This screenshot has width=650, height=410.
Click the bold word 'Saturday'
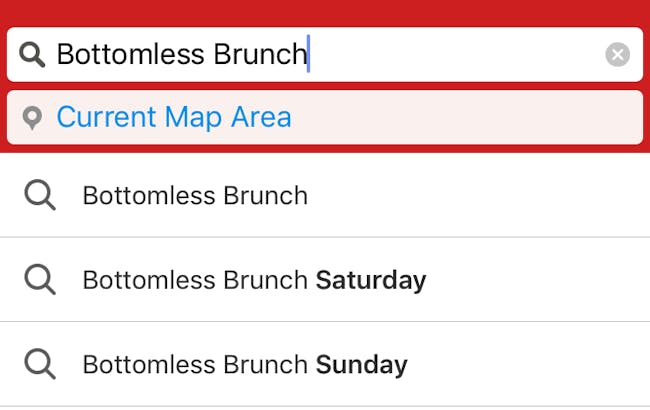point(371,281)
